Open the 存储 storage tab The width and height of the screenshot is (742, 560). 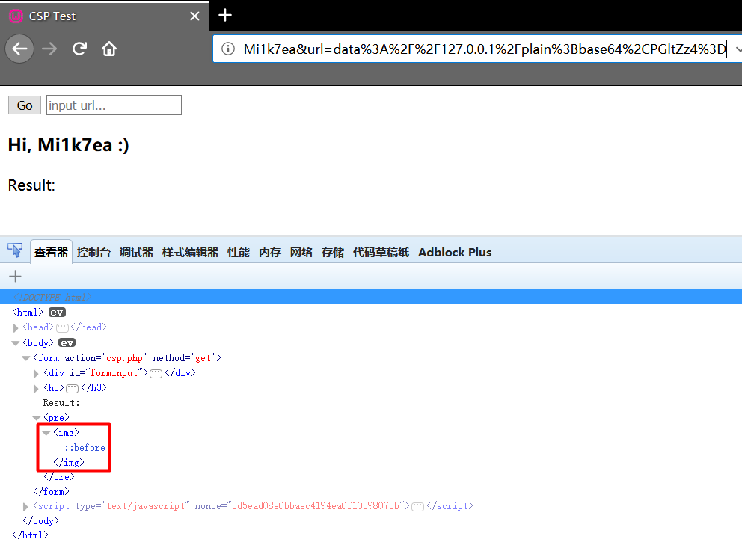pyautogui.click(x=332, y=253)
